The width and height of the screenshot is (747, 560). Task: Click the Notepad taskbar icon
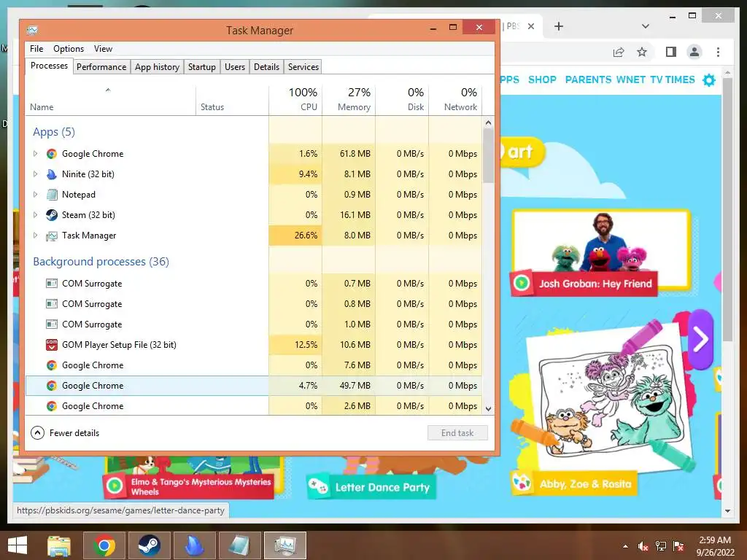239,545
